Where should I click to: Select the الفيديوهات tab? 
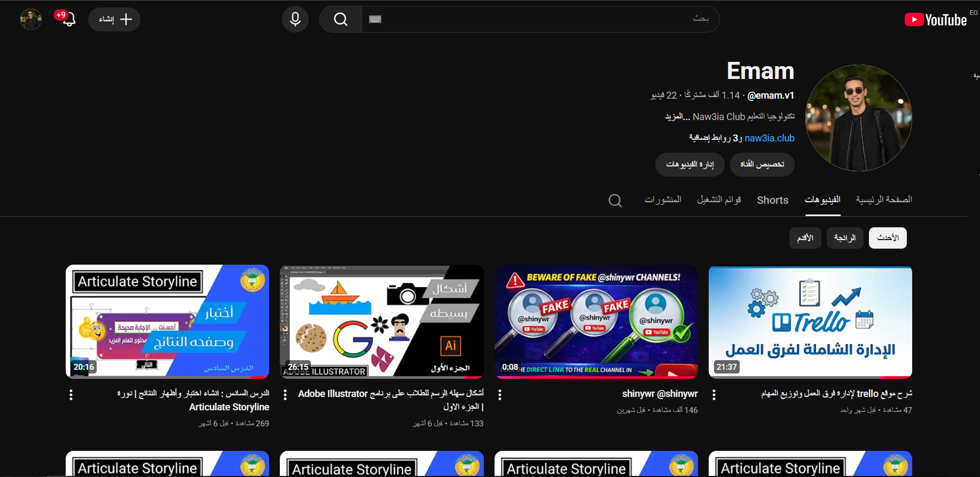(x=823, y=200)
